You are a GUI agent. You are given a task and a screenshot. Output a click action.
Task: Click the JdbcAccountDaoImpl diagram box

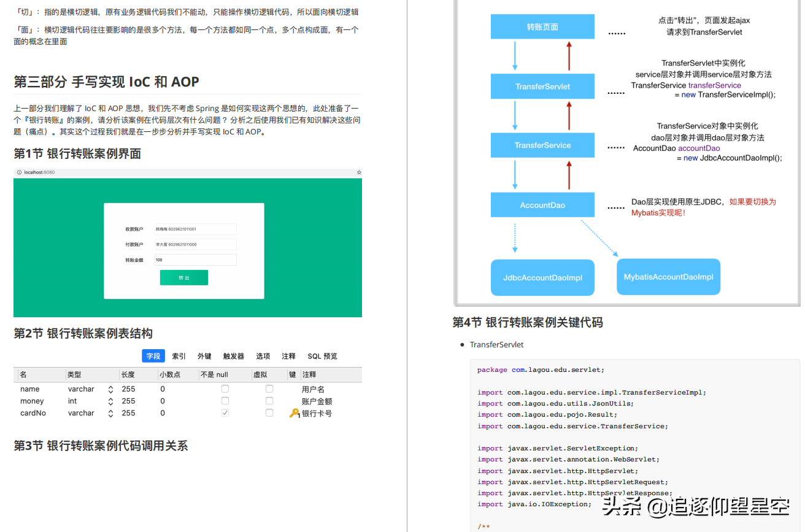[542, 277]
